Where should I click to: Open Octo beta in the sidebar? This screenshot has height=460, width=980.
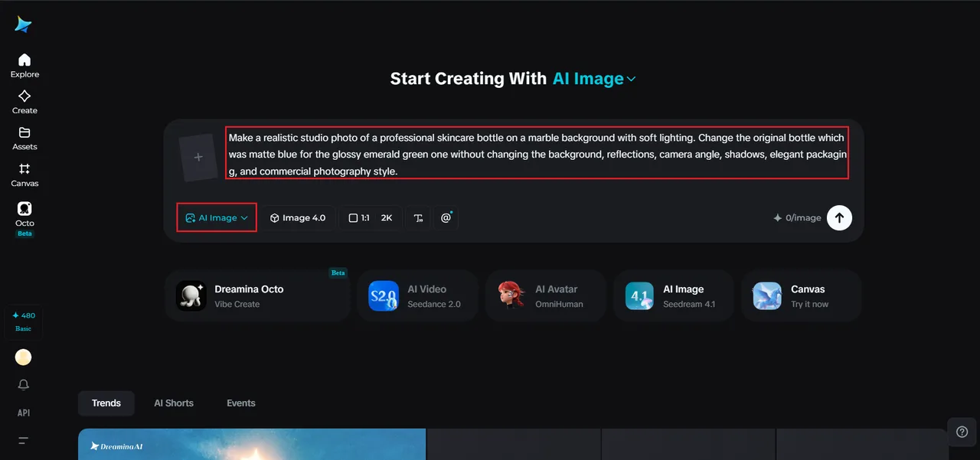pos(24,219)
